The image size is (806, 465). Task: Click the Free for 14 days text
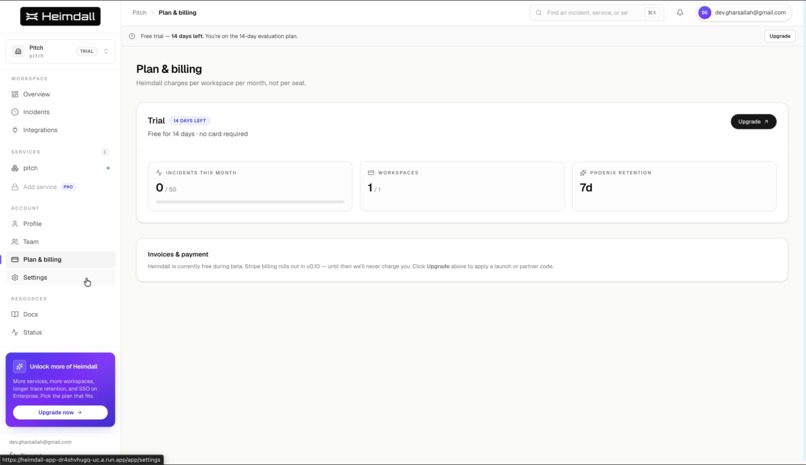198,134
